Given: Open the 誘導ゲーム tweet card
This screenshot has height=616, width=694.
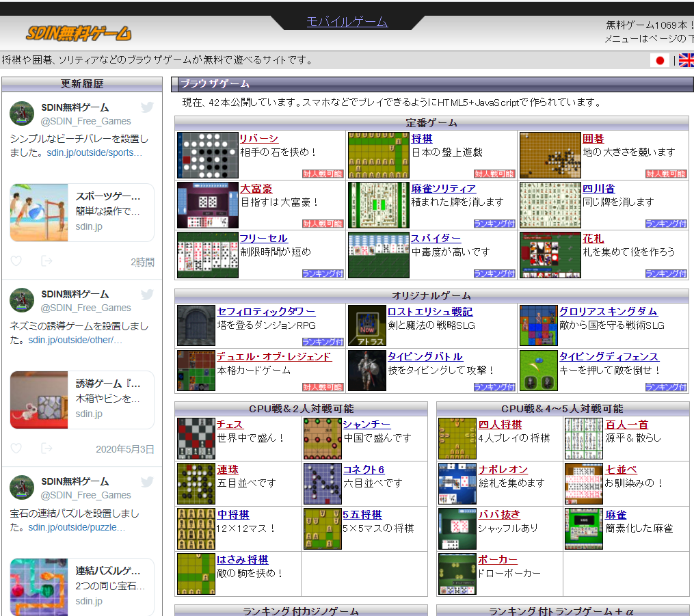Looking at the screenshot, I should pyautogui.click(x=82, y=399).
